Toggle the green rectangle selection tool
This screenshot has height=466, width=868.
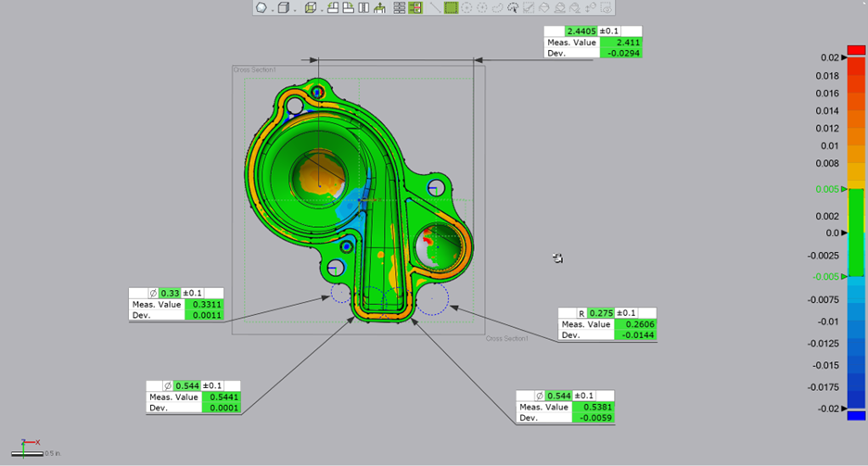(452, 7)
